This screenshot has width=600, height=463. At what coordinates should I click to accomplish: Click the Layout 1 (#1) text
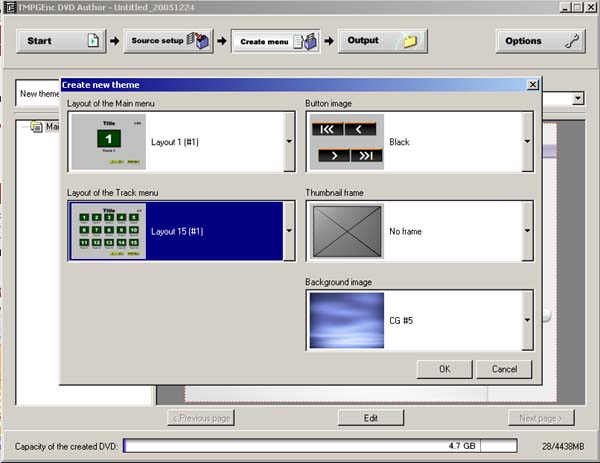tap(175, 142)
